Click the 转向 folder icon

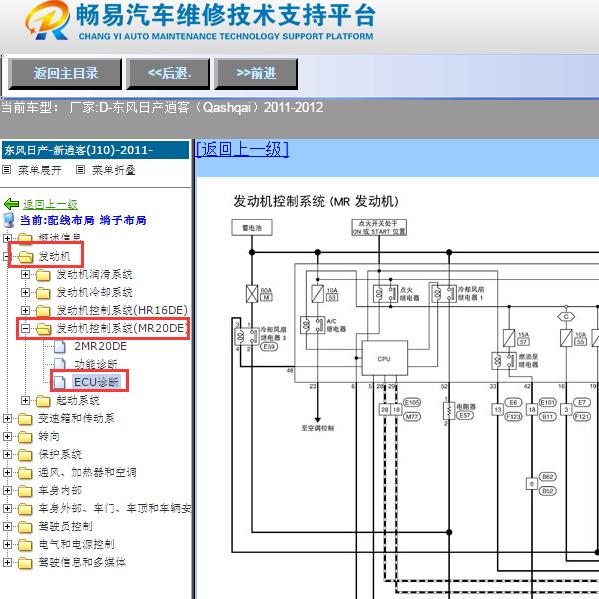coord(25,437)
